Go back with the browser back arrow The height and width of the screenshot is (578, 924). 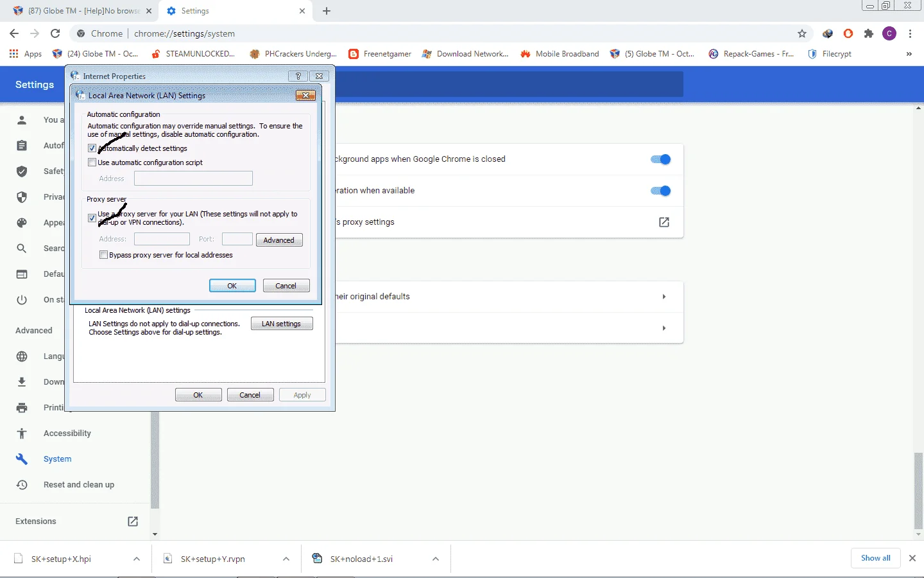[x=14, y=33]
